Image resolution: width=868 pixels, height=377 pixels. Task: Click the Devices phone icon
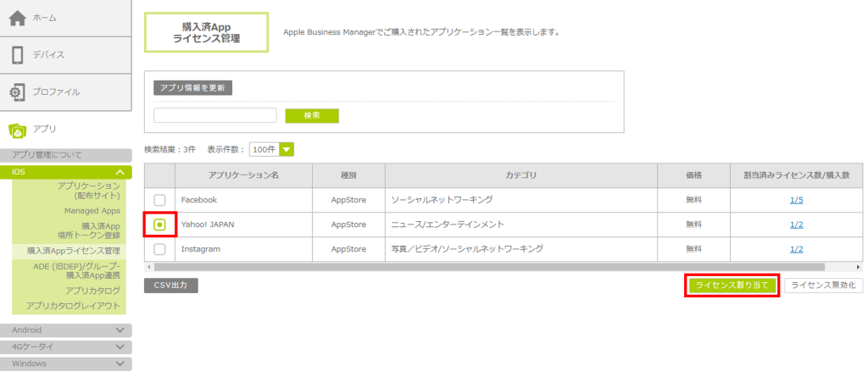click(17, 55)
